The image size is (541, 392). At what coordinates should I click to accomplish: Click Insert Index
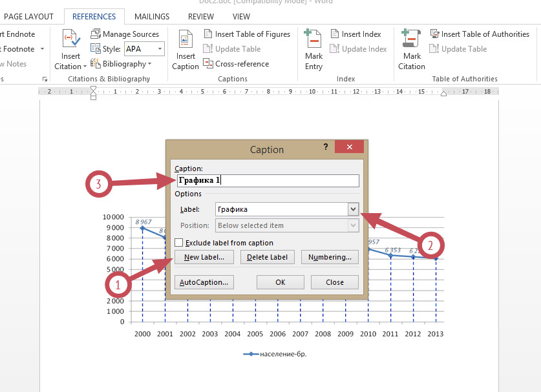356,34
